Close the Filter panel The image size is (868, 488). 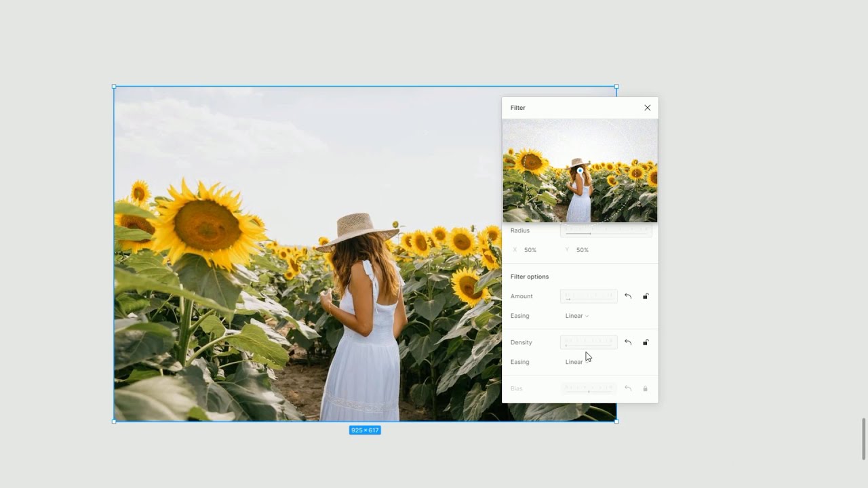tap(647, 108)
